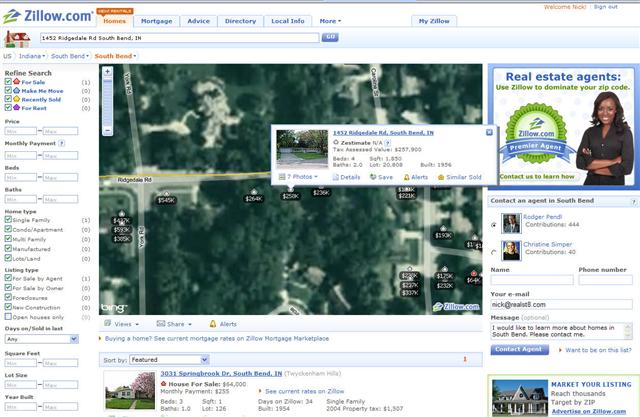
Task: Open Details of the Ridgedale listing
Action: pos(346,177)
